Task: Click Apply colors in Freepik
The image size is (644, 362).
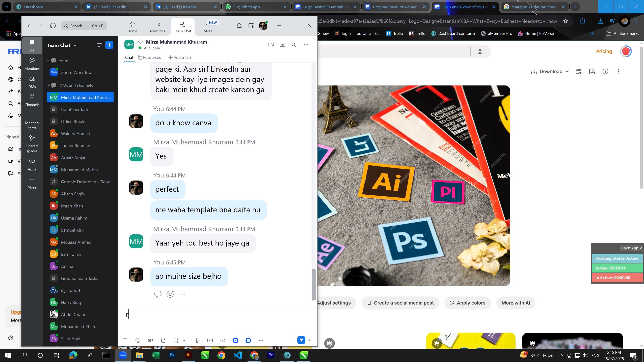Action: click(468, 303)
